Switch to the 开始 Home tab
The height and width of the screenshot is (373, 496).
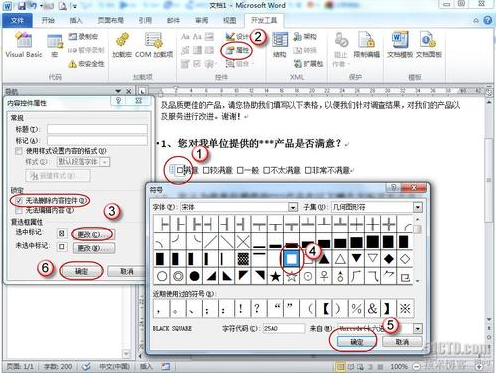[x=48, y=20]
